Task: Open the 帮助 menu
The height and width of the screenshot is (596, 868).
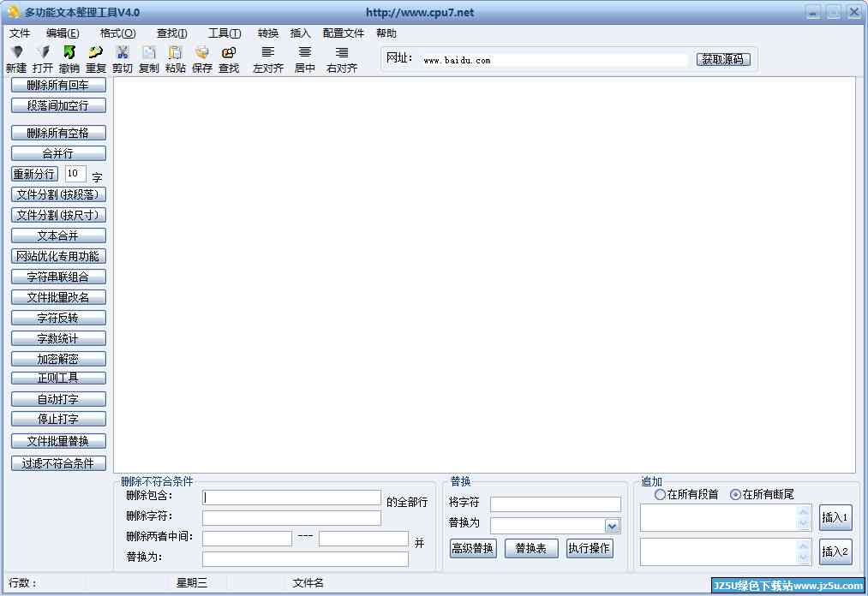Action: 386,33
